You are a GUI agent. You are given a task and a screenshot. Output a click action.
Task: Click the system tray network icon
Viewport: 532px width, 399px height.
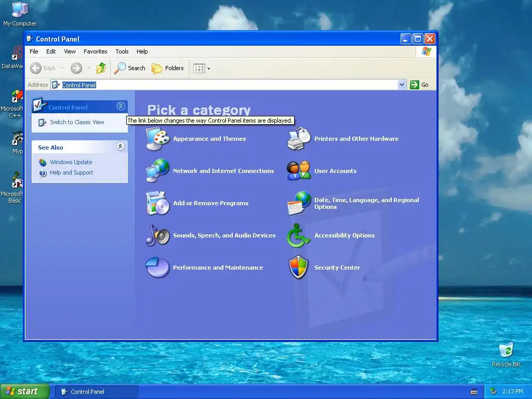pyautogui.click(x=494, y=392)
